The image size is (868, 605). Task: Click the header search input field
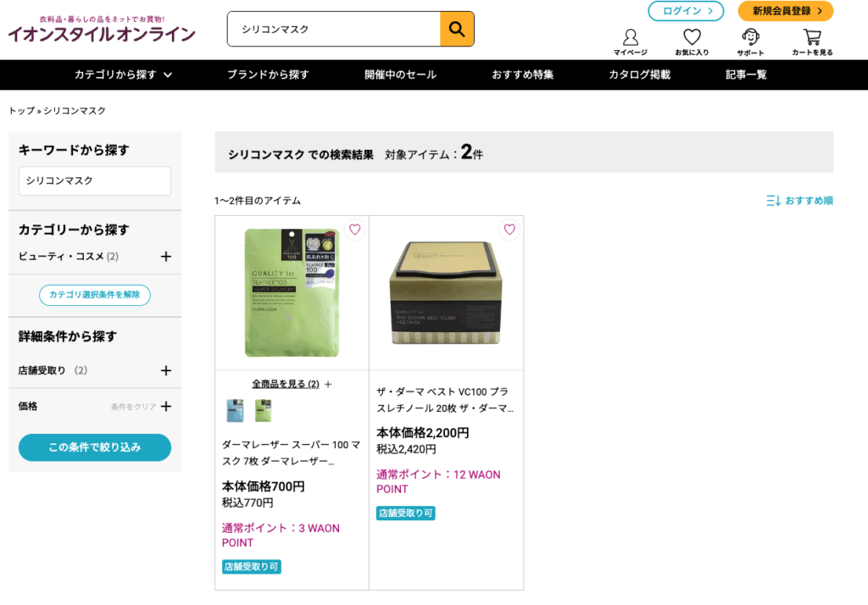click(x=334, y=29)
